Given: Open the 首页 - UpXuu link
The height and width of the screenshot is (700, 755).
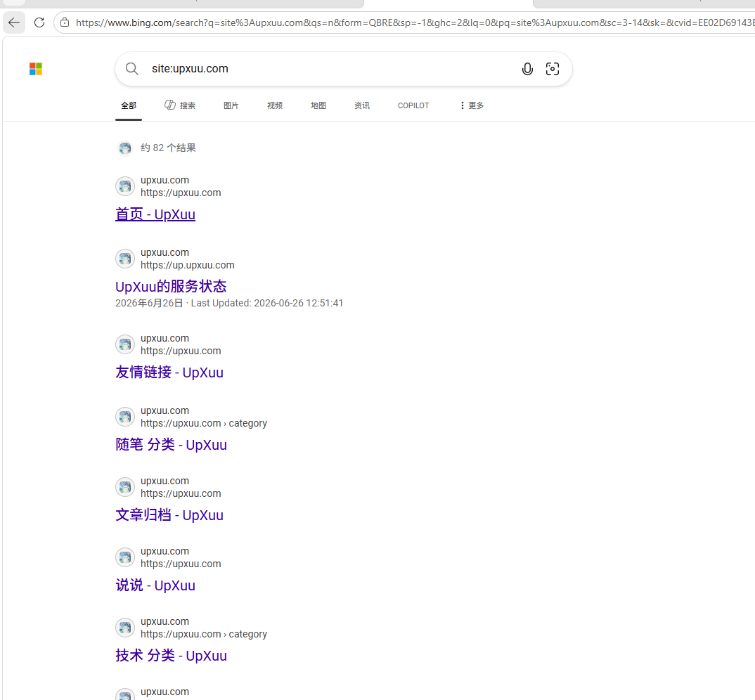Looking at the screenshot, I should click(155, 214).
